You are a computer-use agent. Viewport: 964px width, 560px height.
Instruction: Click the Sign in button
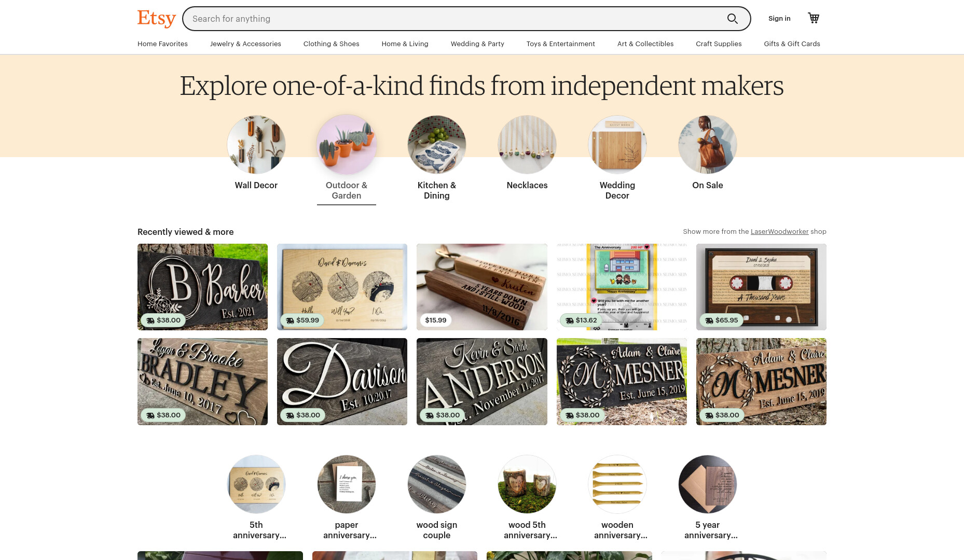pos(779,19)
